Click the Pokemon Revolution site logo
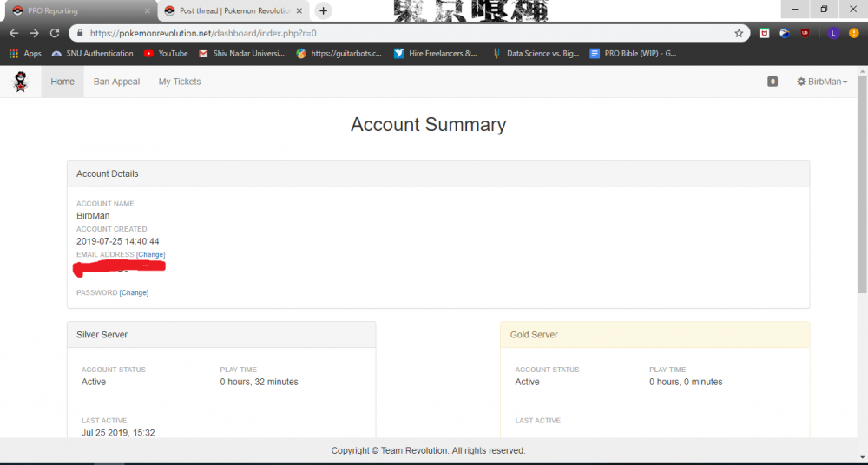The image size is (868, 465). pos(20,82)
